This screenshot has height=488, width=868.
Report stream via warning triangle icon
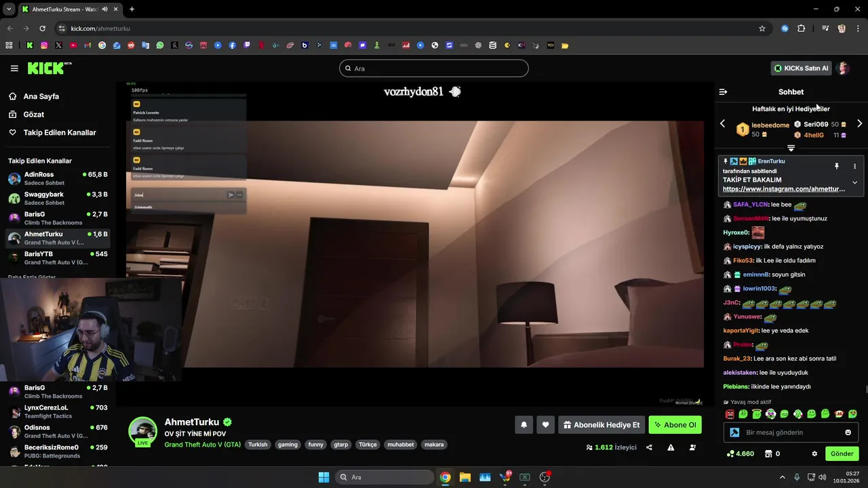(671, 447)
